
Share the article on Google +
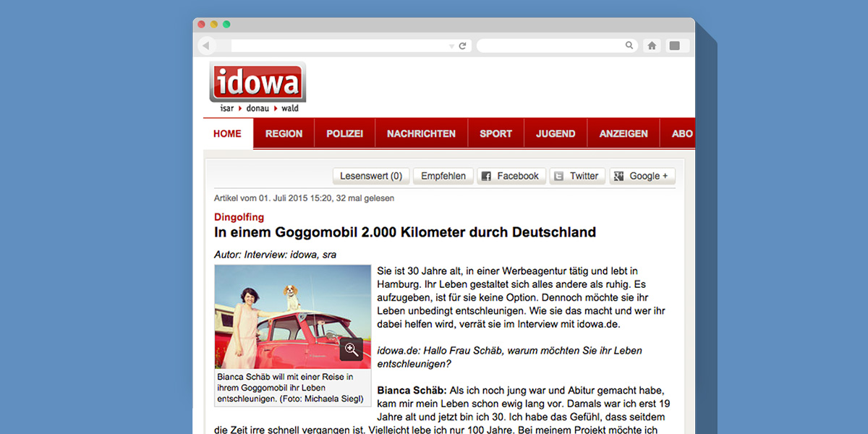[x=642, y=176]
